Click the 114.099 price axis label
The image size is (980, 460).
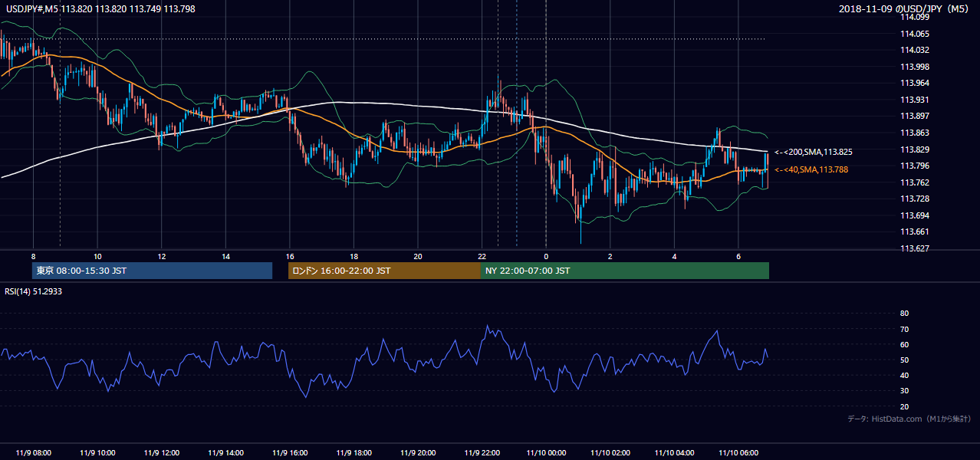pyautogui.click(x=915, y=18)
